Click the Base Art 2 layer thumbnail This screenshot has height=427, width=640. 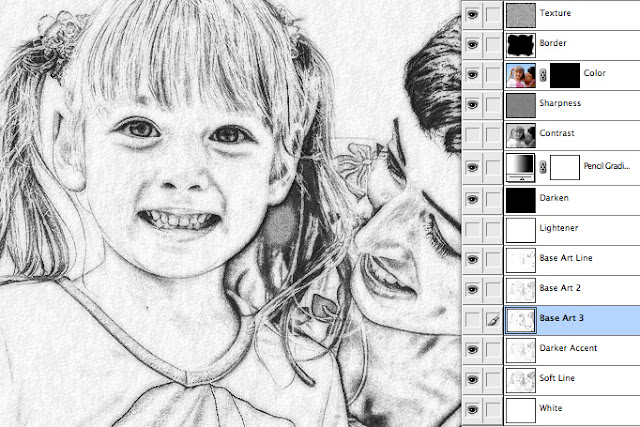click(521, 290)
